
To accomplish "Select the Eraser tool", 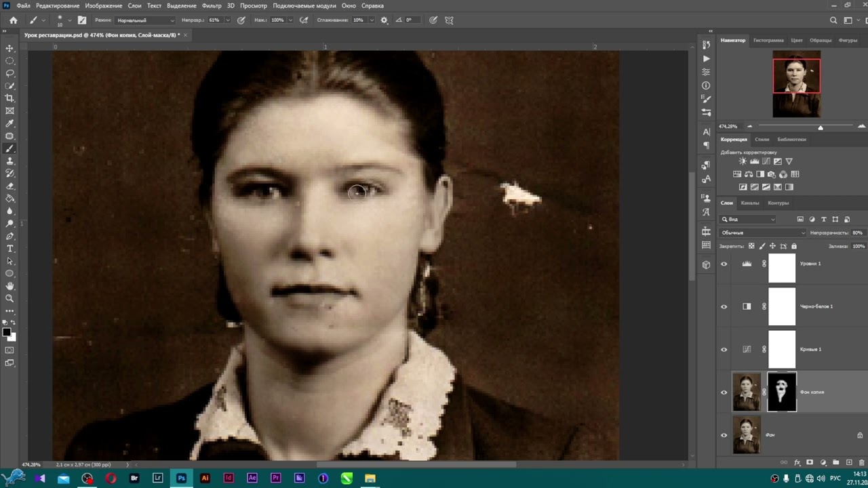I will [9, 186].
